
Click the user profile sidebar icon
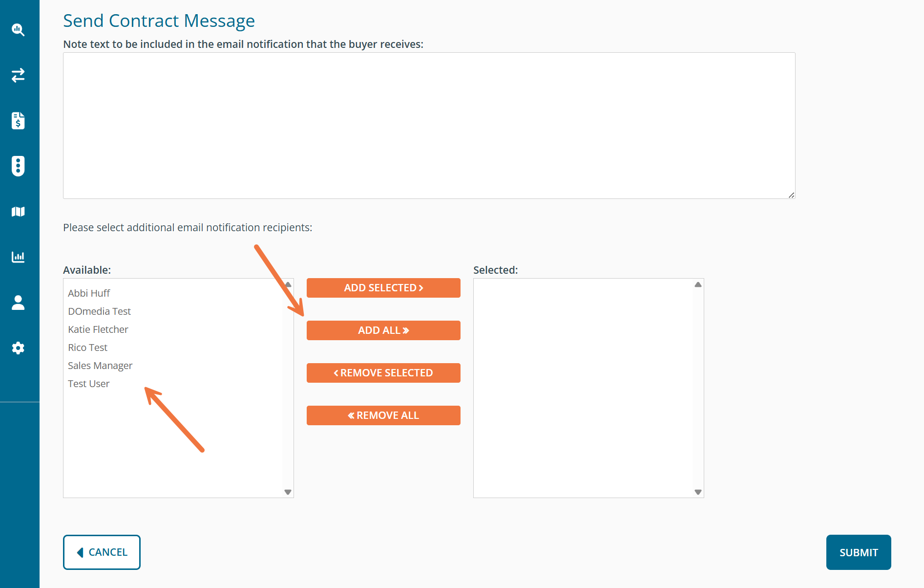(18, 303)
